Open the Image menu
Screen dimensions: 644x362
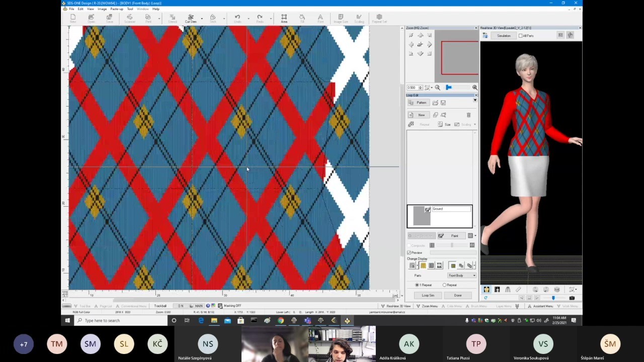coord(102,9)
